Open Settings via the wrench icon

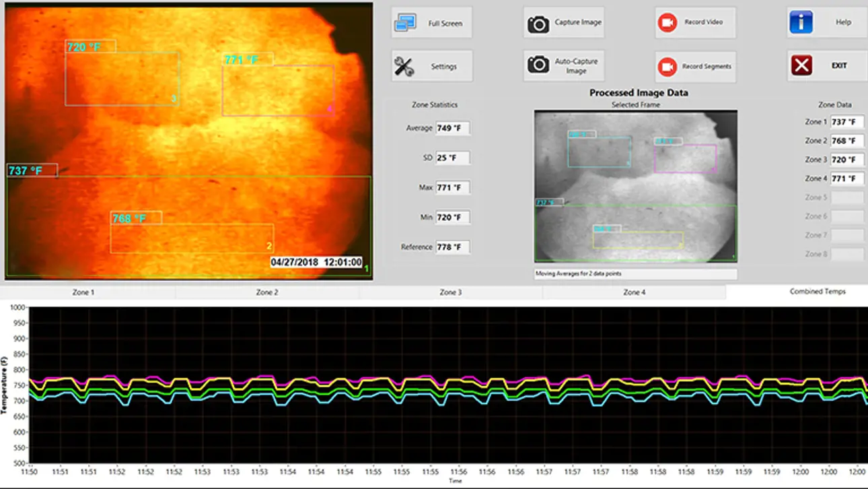tap(404, 67)
